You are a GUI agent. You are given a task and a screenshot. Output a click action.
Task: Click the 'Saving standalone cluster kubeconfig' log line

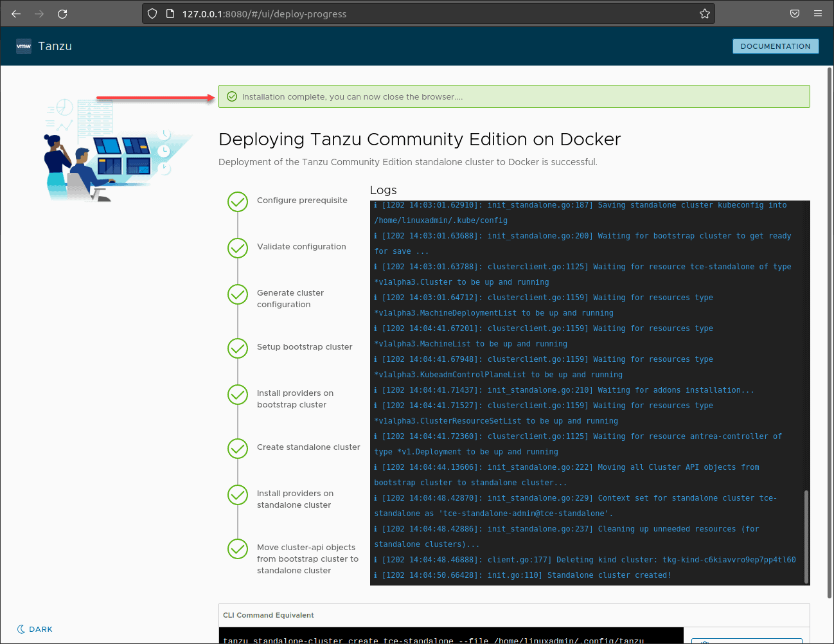[580, 213]
